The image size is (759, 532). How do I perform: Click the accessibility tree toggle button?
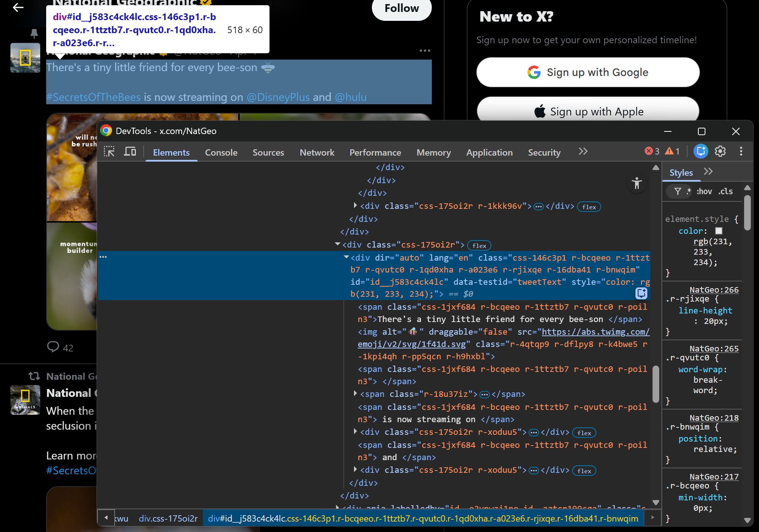click(637, 183)
